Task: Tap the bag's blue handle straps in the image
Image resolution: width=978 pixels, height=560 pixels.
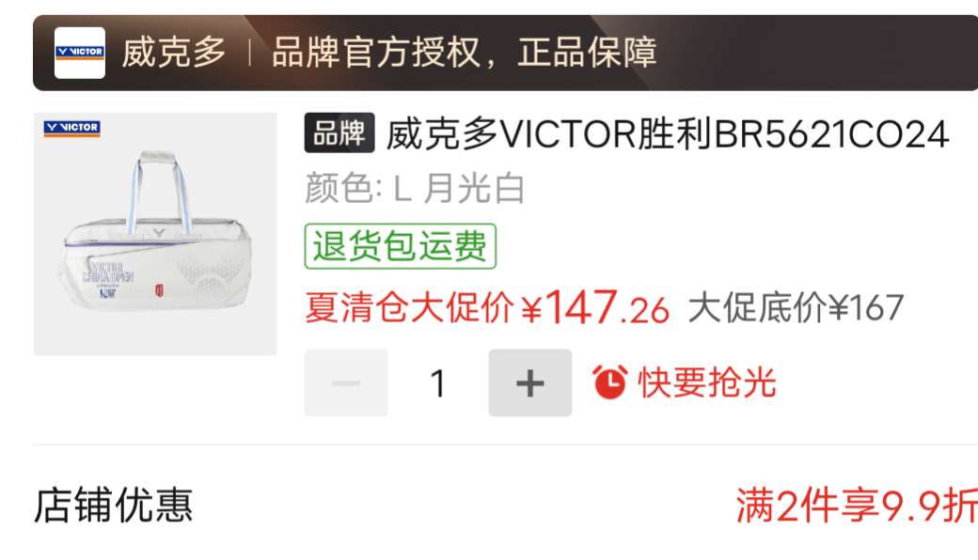Action: point(158,192)
